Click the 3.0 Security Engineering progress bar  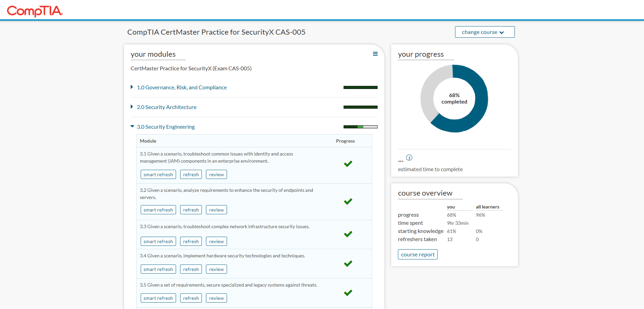tap(361, 127)
